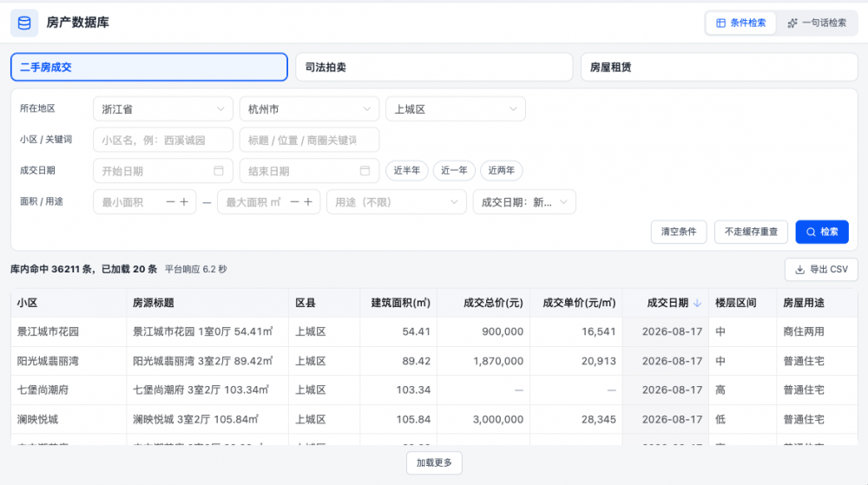Image resolution: width=868 pixels, height=485 pixels.
Task: Click the 成交单价(元/㎡) column header
Action: coord(576,303)
